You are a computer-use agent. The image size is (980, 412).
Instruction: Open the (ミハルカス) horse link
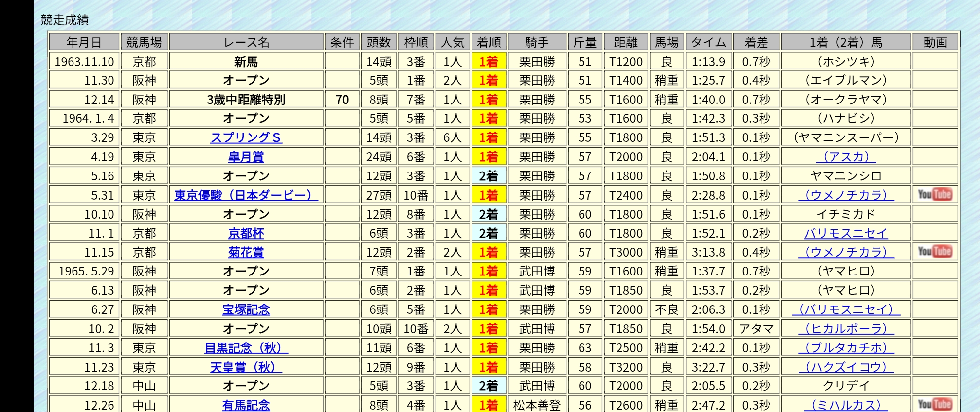(x=846, y=405)
